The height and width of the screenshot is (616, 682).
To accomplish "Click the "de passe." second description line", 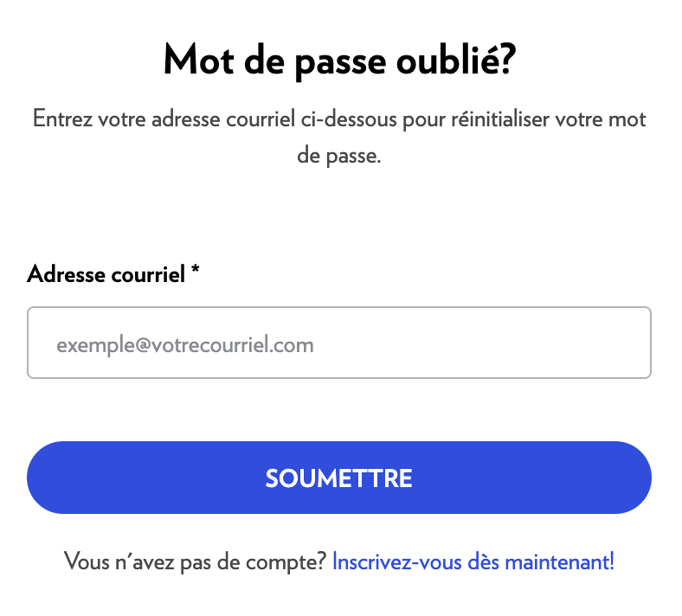I will click(x=338, y=158).
